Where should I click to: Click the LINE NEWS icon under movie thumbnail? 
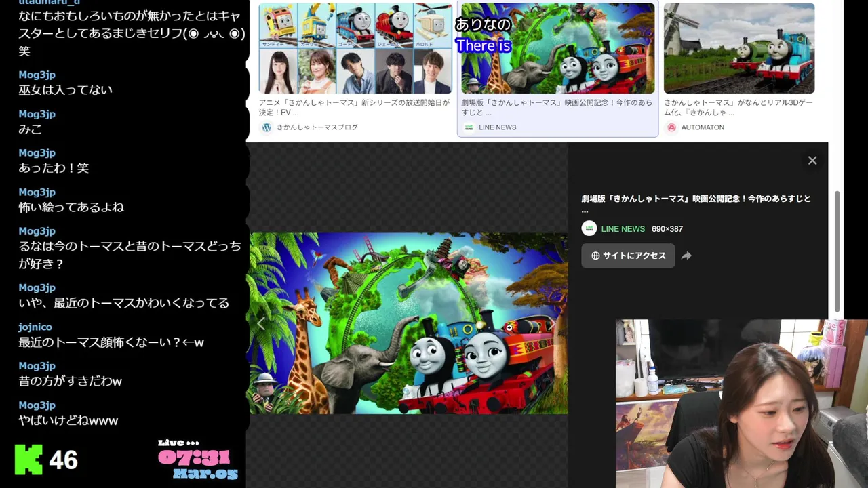pyautogui.click(x=469, y=127)
